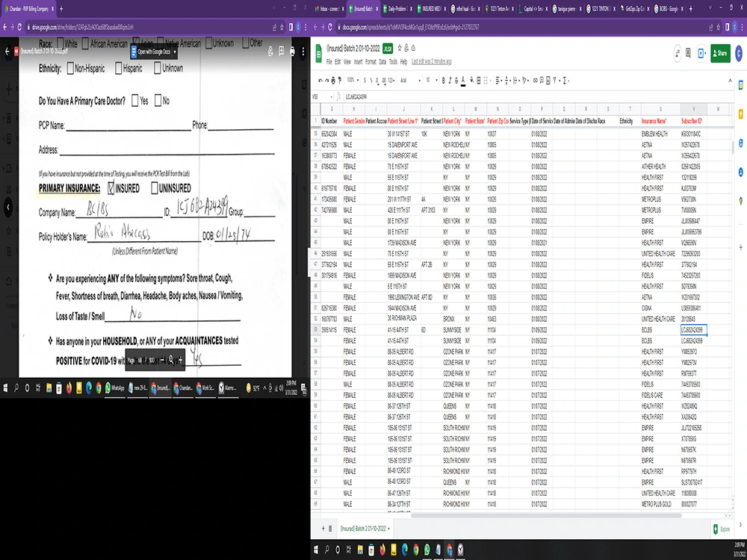Apply strikethrough formatting in Sheets
Screen dimensions: 747x560
click(x=456, y=81)
